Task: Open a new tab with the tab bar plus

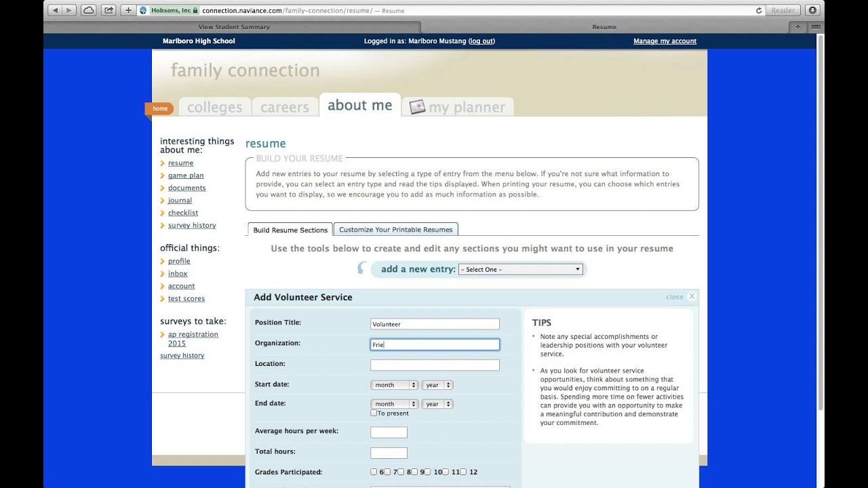Action: coord(797,27)
